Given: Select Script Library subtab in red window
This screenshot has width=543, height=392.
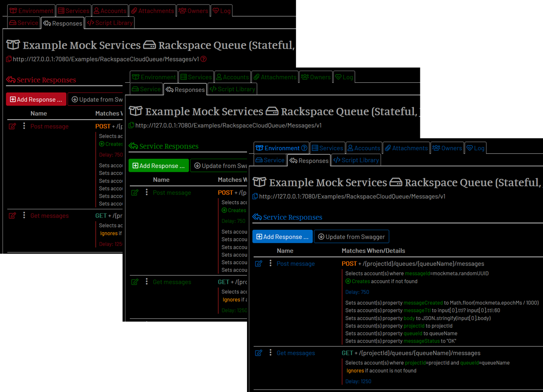Looking at the screenshot, I should [x=110, y=23].
